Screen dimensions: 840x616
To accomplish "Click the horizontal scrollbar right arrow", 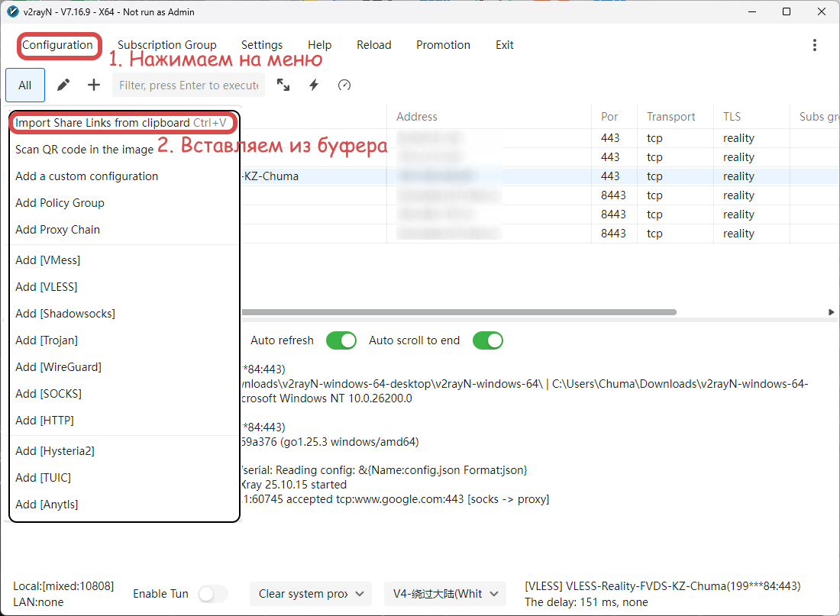I will click(x=831, y=311).
